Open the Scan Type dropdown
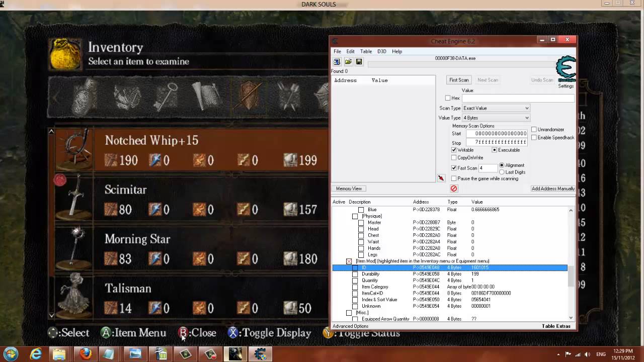The width and height of the screenshot is (644, 362). (496, 108)
